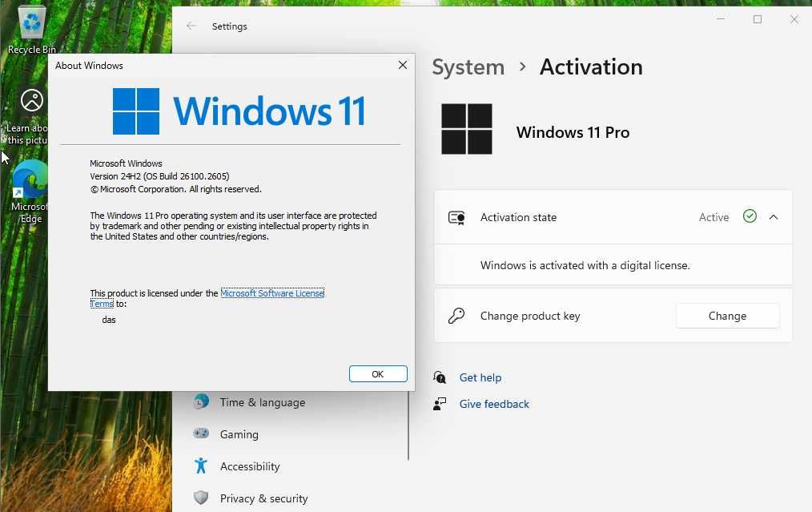Click the Give feedback icon

440,404
